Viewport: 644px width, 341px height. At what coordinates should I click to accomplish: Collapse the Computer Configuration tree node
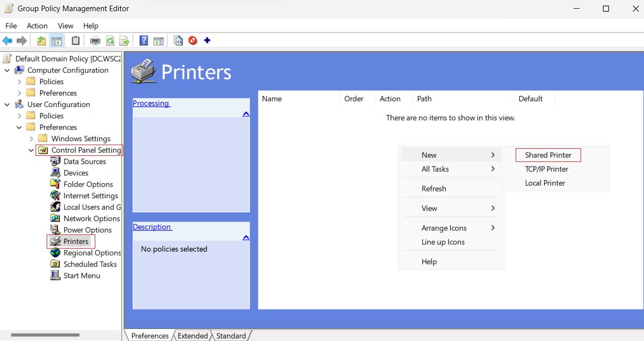7,71
